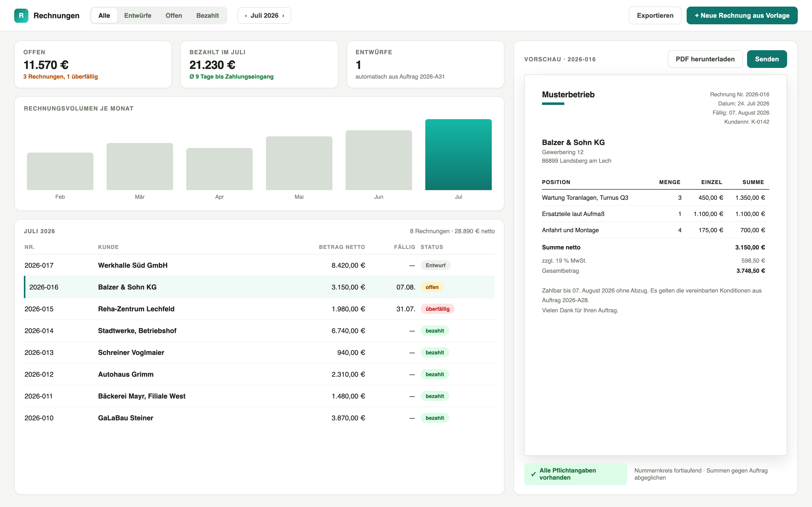Click the checkmark beside Alle Pflichtangaben vorhanden
Screen dimensions: 812x507
(533, 474)
